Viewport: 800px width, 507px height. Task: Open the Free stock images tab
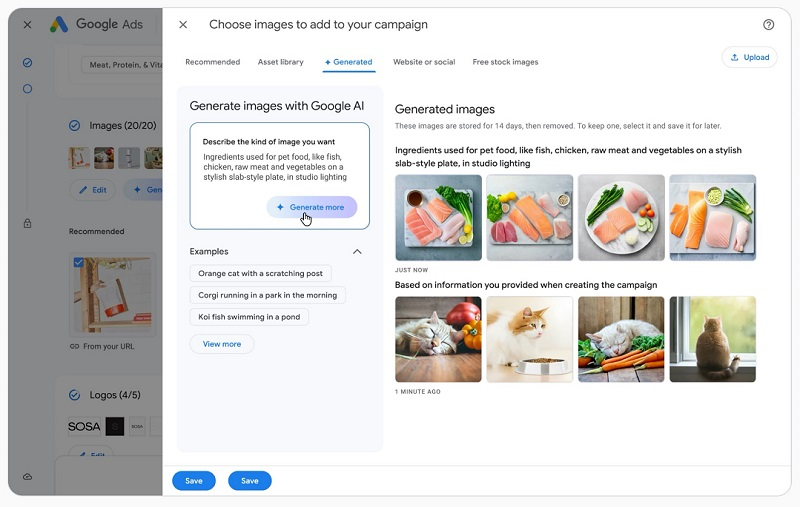505,62
